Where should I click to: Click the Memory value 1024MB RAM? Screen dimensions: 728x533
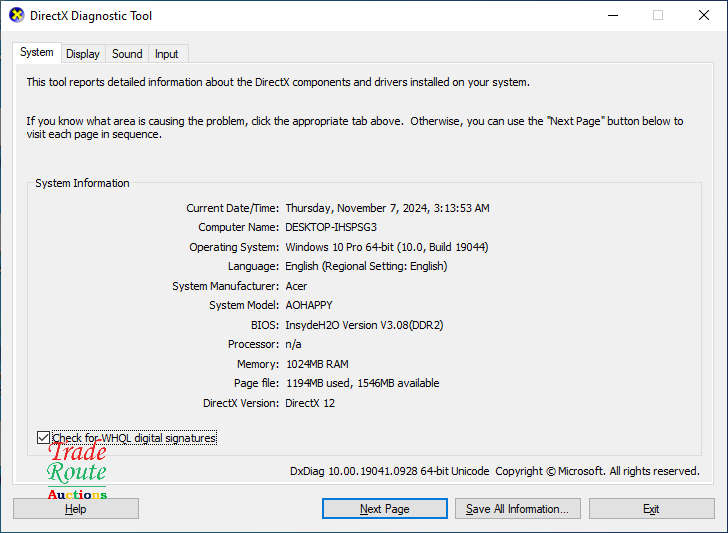(x=317, y=364)
